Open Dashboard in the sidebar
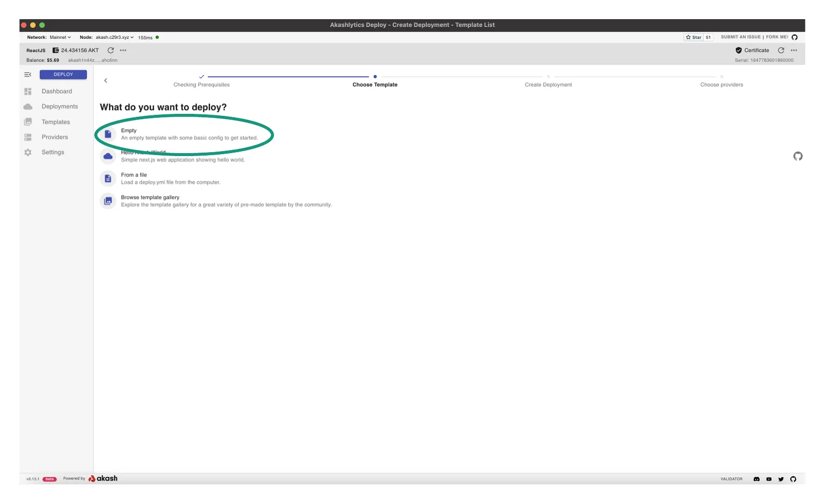This screenshot has width=825, height=504. pos(56,91)
